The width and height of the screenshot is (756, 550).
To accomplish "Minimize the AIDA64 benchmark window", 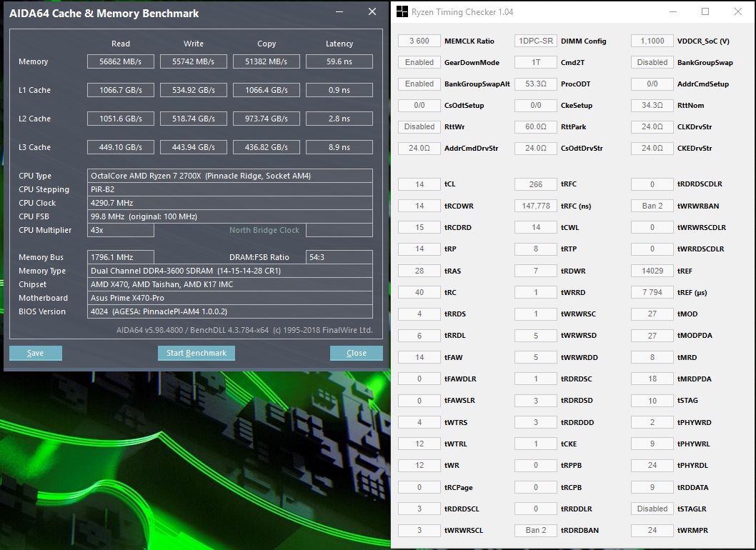I will [339, 11].
